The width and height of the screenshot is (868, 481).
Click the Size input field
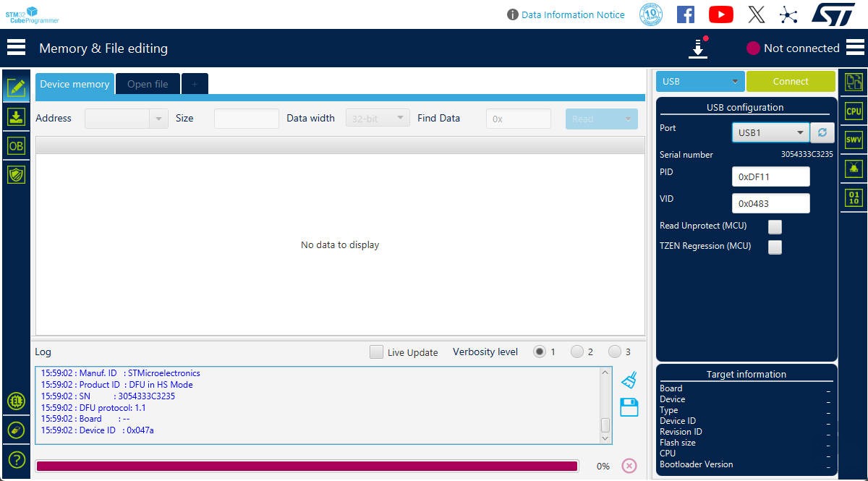[247, 119]
